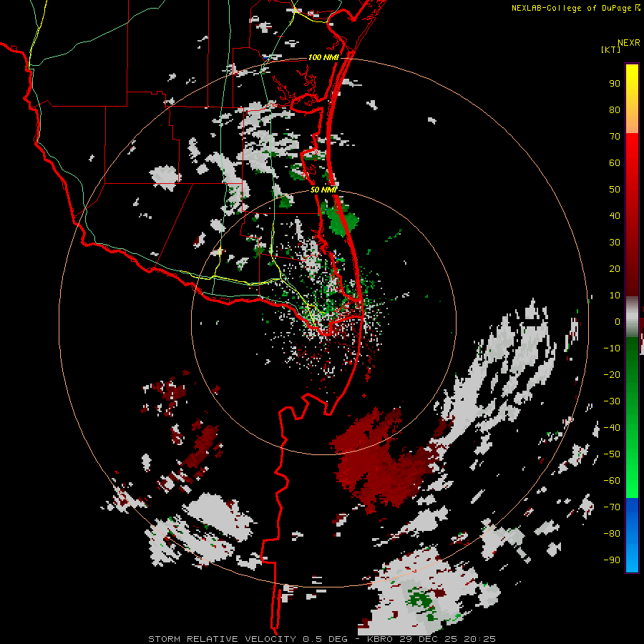This screenshot has height=644, width=644.
Task: Select the 90 knot scale label
Action: coord(615,84)
